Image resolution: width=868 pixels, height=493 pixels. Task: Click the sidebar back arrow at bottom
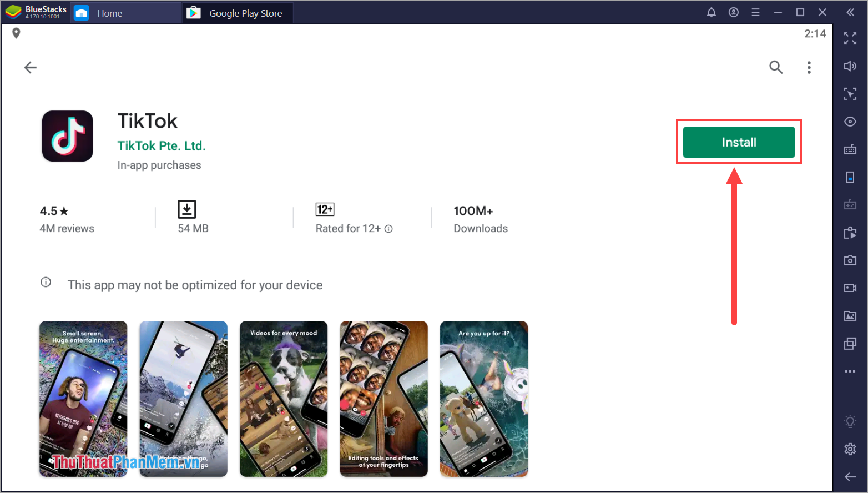(x=850, y=477)
